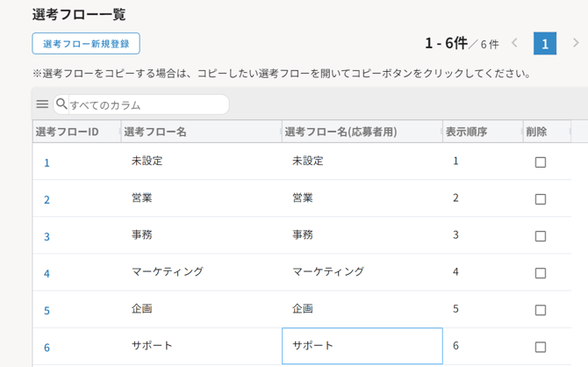Open selection flow ID 4 link

point(47,274)
